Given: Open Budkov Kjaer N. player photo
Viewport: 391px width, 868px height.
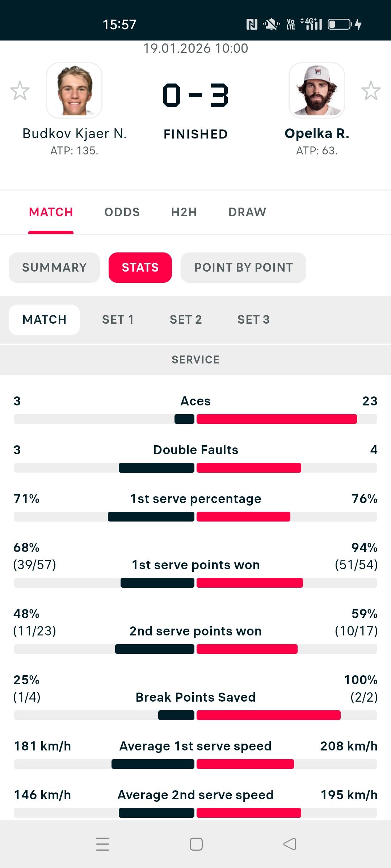Looking at the screenshot, I should pos(74,90).
